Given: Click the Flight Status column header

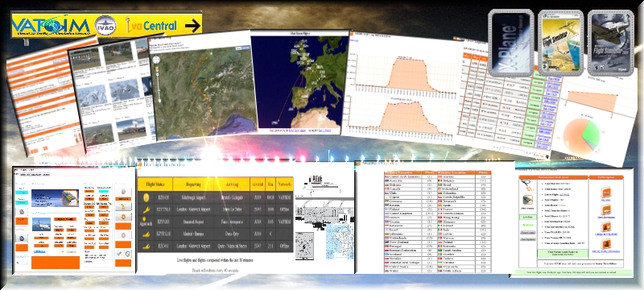Looking at the screenshot, I should click(x=155, y=184).
